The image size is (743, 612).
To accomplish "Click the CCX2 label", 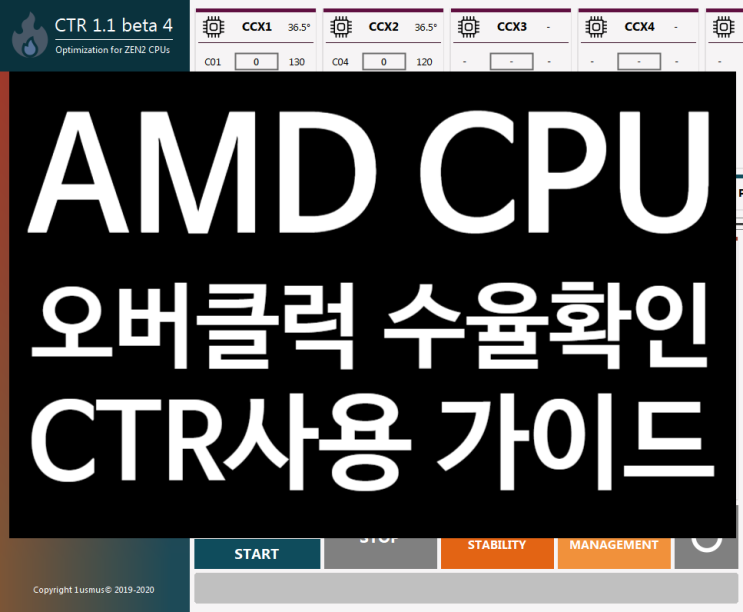I will (384, 27).
